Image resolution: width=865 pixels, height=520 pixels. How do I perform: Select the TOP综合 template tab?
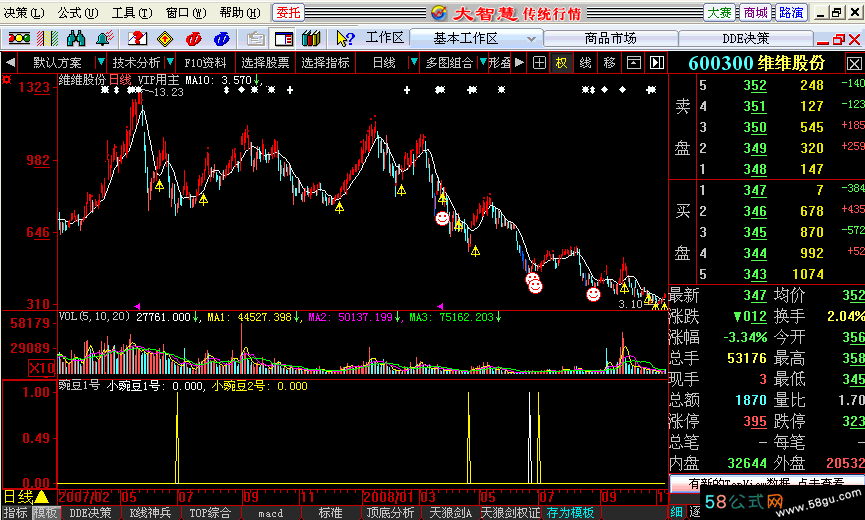pos(210,513)
